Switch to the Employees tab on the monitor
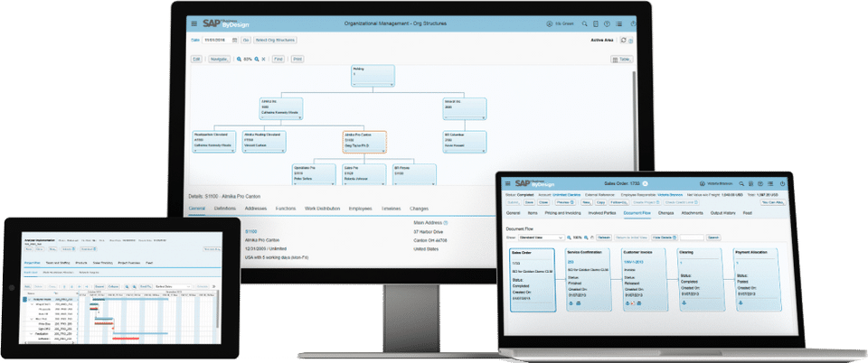The image size is (868, 363). tap(361, 209)
